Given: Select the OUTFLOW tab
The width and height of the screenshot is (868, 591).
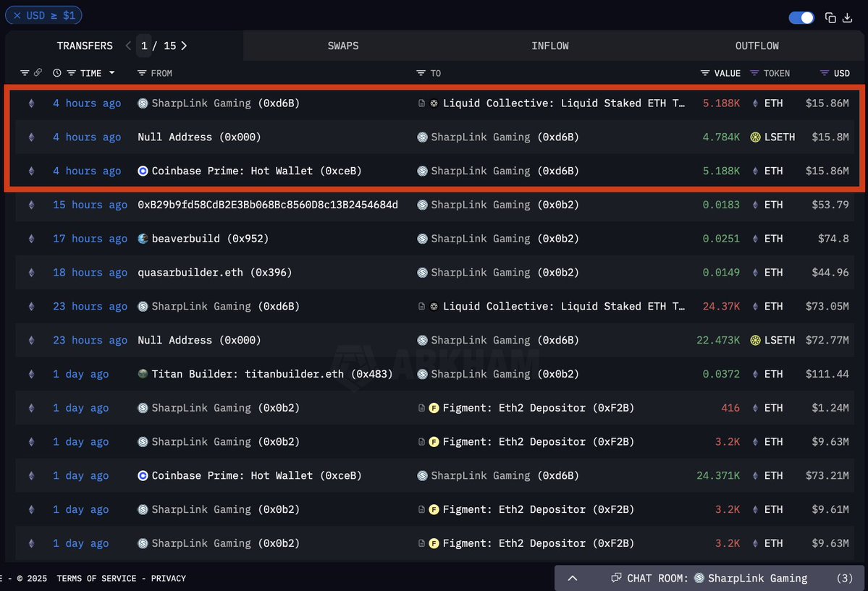Looking at the screenshot, I should click(757, 46).
